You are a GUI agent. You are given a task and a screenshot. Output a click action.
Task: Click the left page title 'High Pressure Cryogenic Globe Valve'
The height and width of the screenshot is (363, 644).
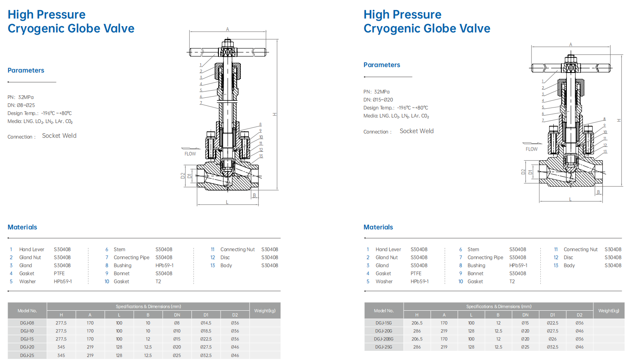[71, 22]
